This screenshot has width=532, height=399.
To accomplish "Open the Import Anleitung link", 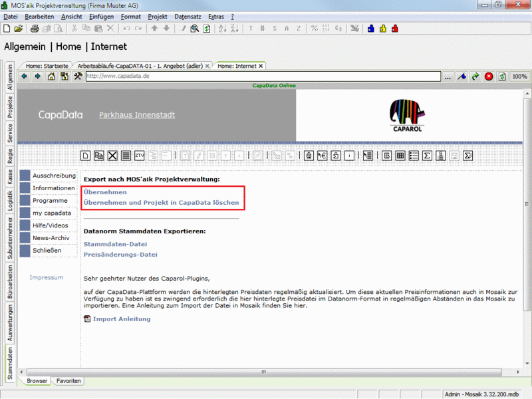I will point(122,319).
